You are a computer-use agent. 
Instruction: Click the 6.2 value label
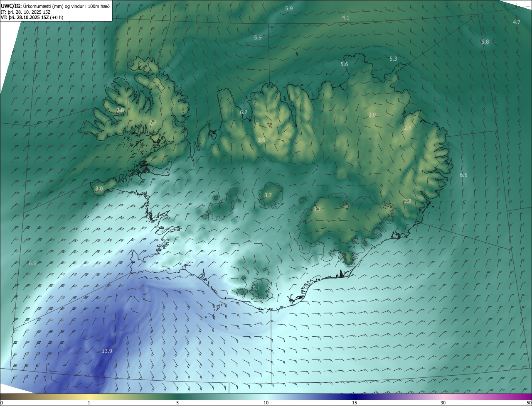coord(244,113)
